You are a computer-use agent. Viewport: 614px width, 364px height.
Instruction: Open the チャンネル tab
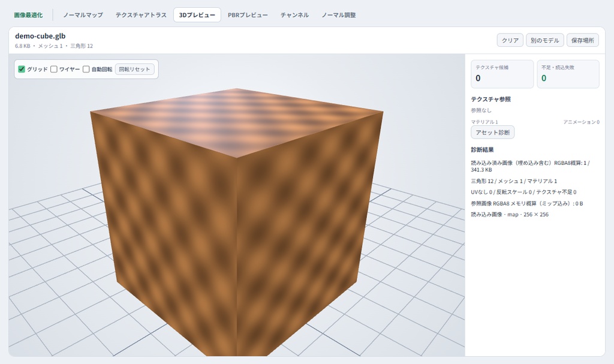coord(294,15)
